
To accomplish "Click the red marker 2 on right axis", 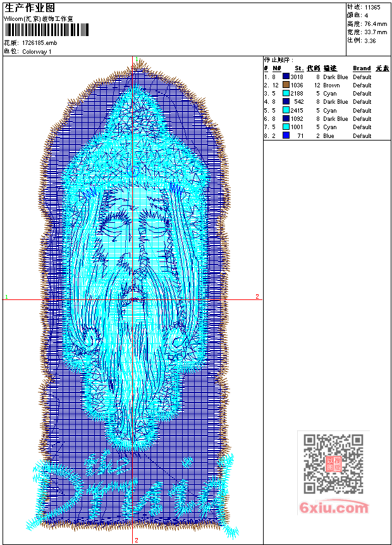I will pyautogui.click(x=257, y=296).
